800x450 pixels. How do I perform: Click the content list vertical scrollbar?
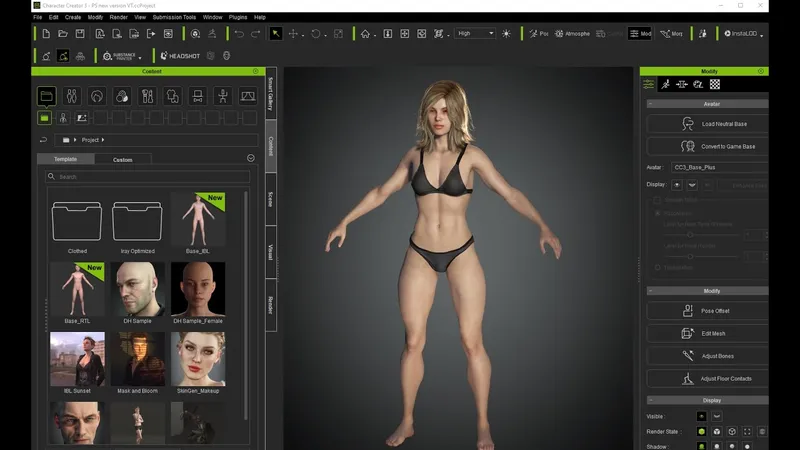[247, 305]
